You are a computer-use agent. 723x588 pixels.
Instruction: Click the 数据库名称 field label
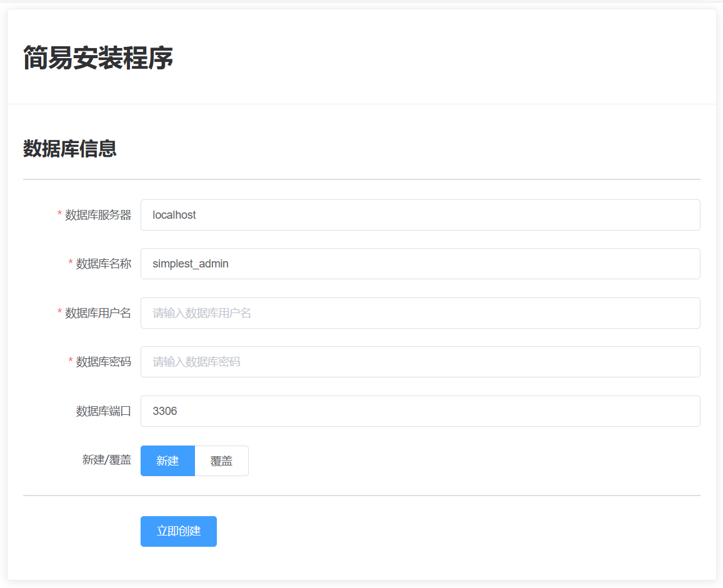[104, 264]
